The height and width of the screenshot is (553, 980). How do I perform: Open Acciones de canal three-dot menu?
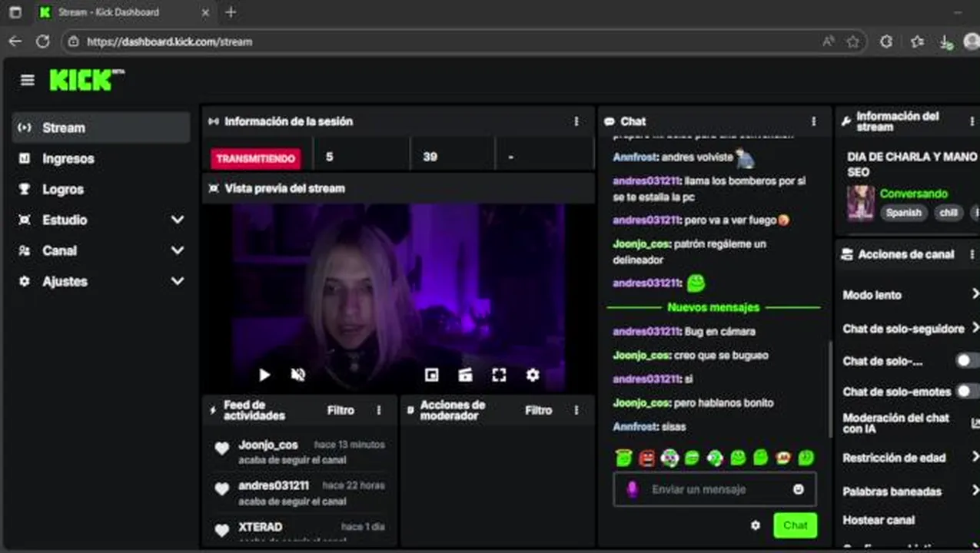[x=972, y=254]
